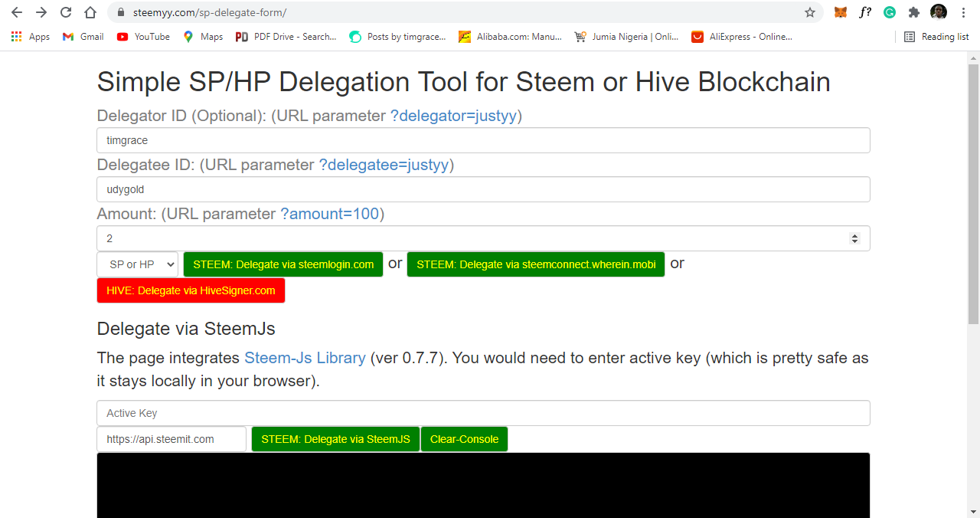This screenshot has height=518, width=980.
Task: Open the Apps bookmark shortcut
Action: click(31, 37)
